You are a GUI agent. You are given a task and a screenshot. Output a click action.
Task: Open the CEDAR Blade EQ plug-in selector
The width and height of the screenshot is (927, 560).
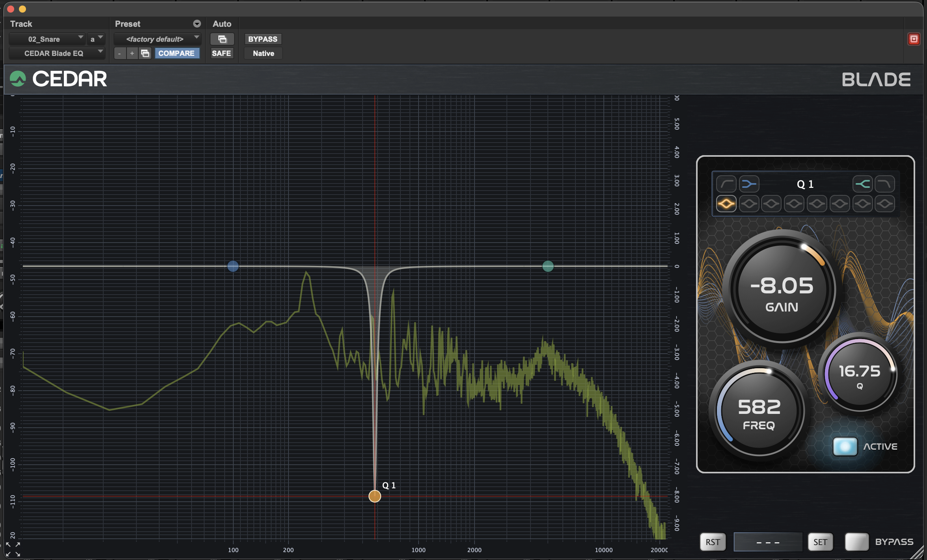[x=57, y=53]
